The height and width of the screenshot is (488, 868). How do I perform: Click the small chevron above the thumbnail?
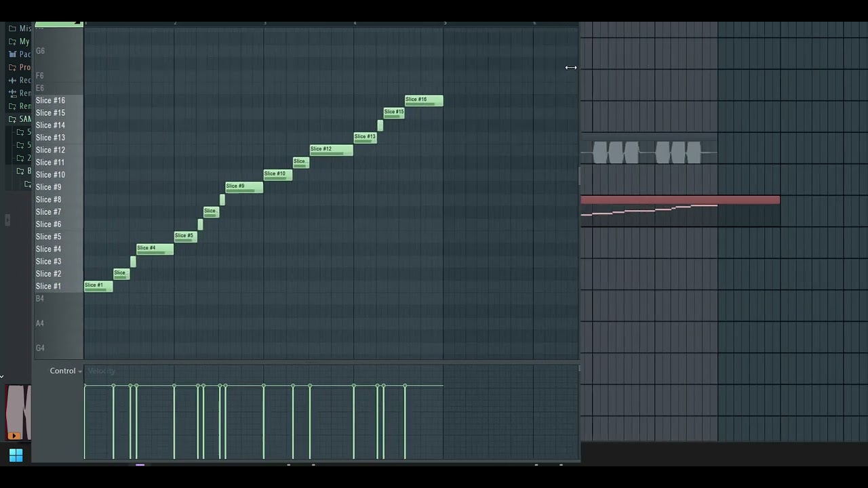click(2, 377)
